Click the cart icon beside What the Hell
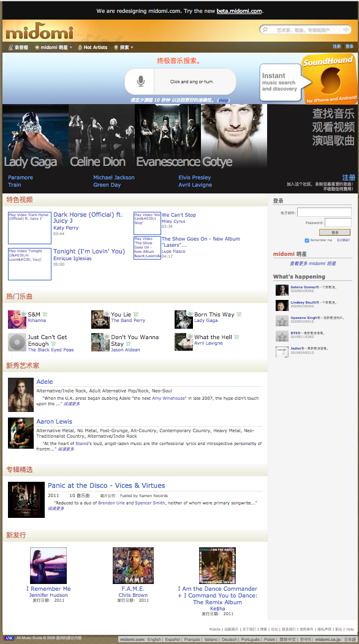 tap(236, 337)
